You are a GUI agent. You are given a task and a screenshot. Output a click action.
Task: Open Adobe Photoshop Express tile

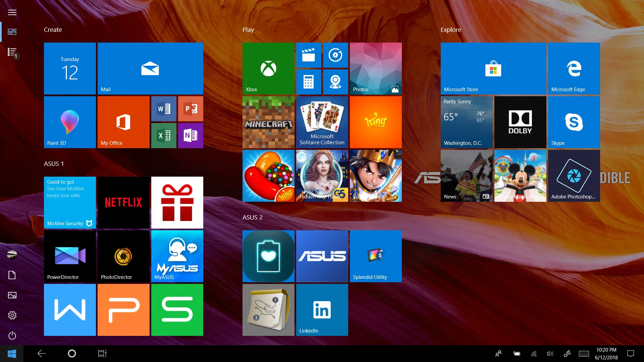[574, 176]
